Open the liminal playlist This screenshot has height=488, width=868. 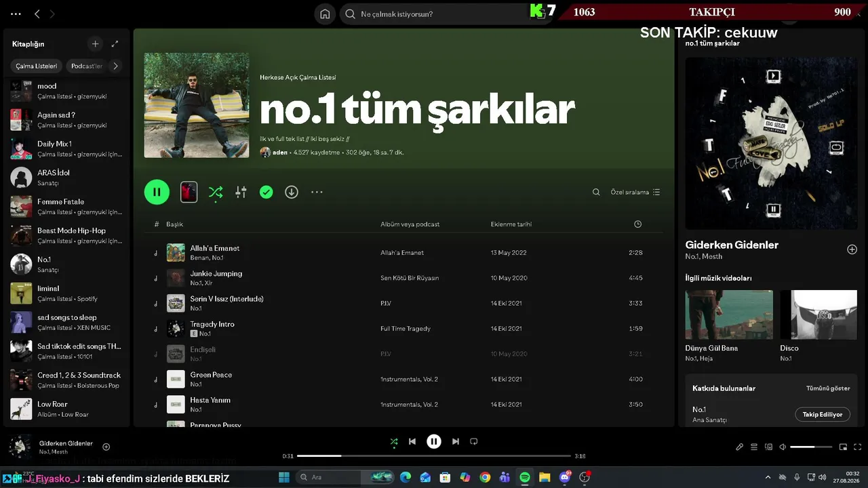tap(66, 293)
